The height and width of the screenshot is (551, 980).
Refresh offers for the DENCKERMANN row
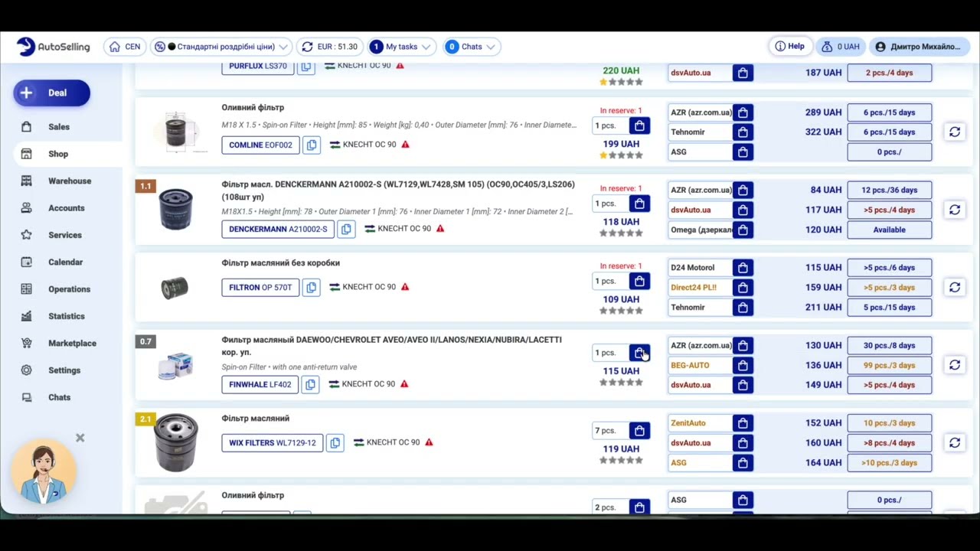955,210
